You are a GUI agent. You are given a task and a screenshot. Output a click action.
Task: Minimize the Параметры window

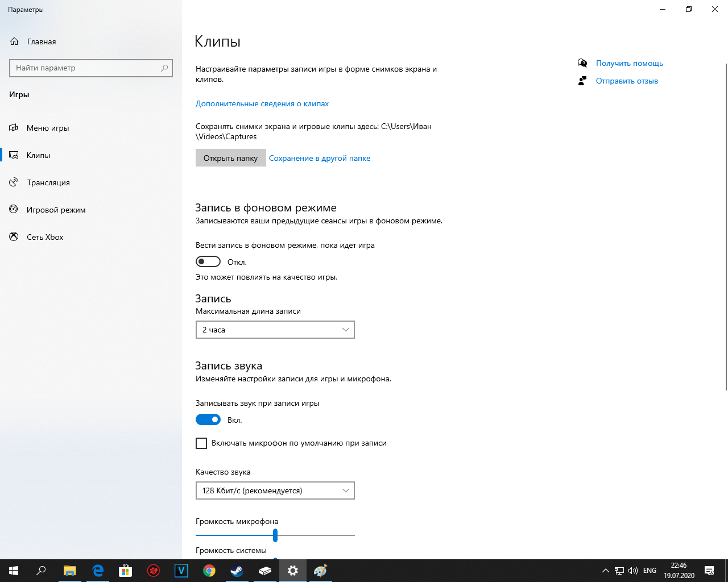tap(663, 9)
